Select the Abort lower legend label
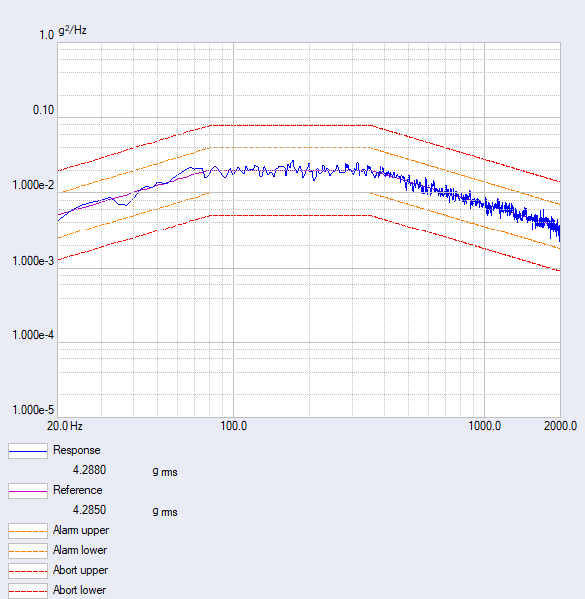Screen dimensions: 585x599 point(79,590)
